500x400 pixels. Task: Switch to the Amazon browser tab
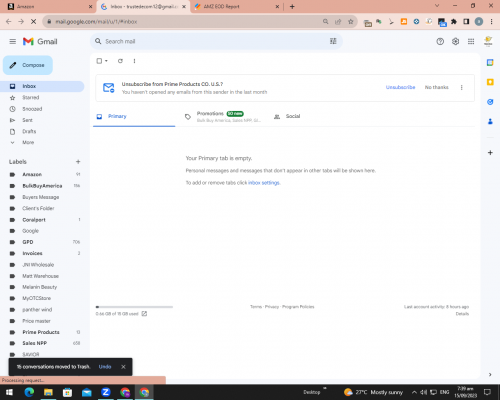point(49,6)
